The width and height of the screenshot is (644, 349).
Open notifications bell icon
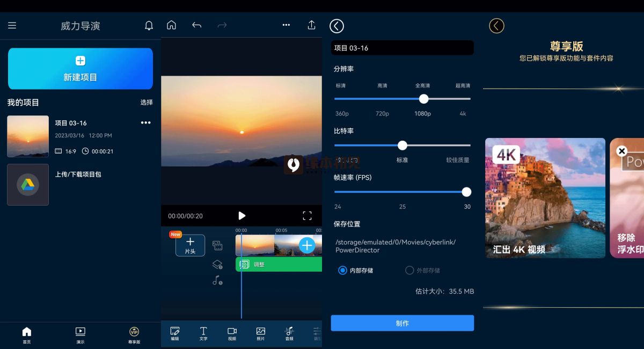coord(149,25)
